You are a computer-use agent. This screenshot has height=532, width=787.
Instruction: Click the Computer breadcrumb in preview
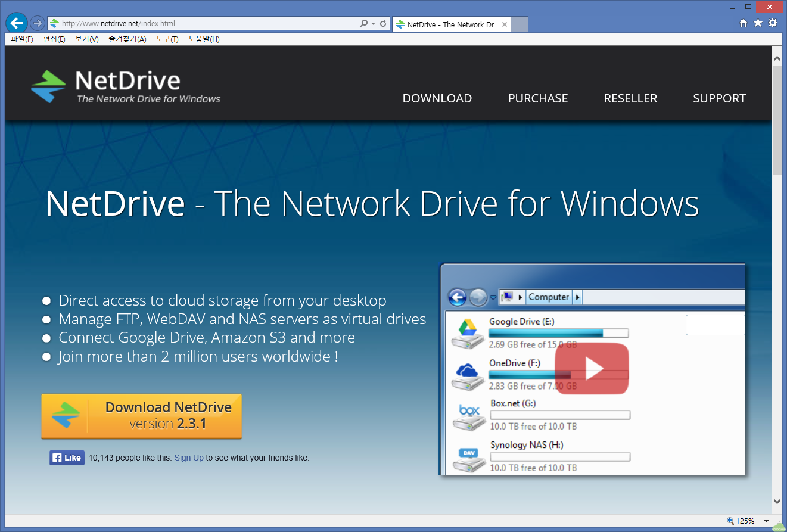tap(549, 297)
